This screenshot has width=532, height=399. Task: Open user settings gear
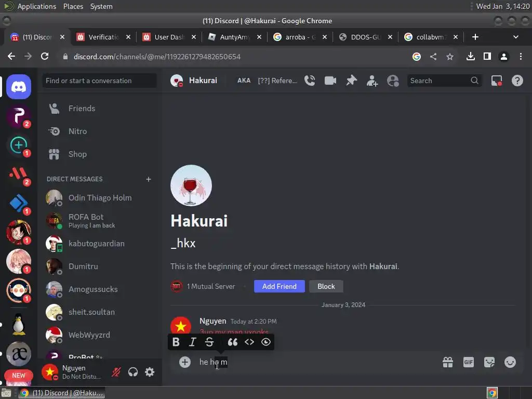pyautogui.click(x=150, y=372)
